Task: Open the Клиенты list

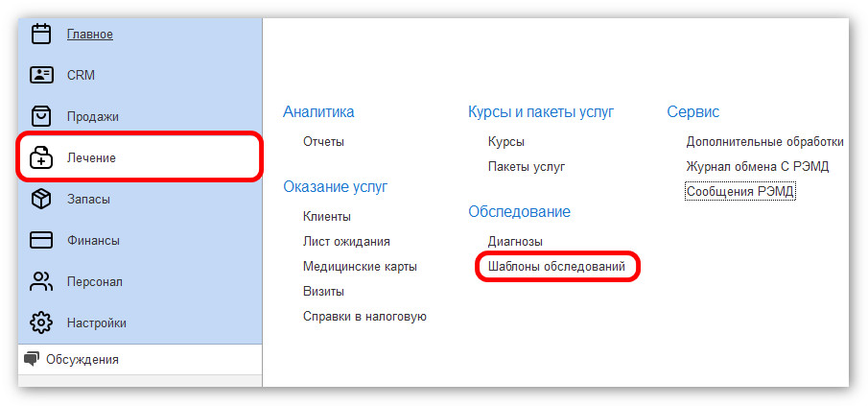Action: tap(326, 216)
